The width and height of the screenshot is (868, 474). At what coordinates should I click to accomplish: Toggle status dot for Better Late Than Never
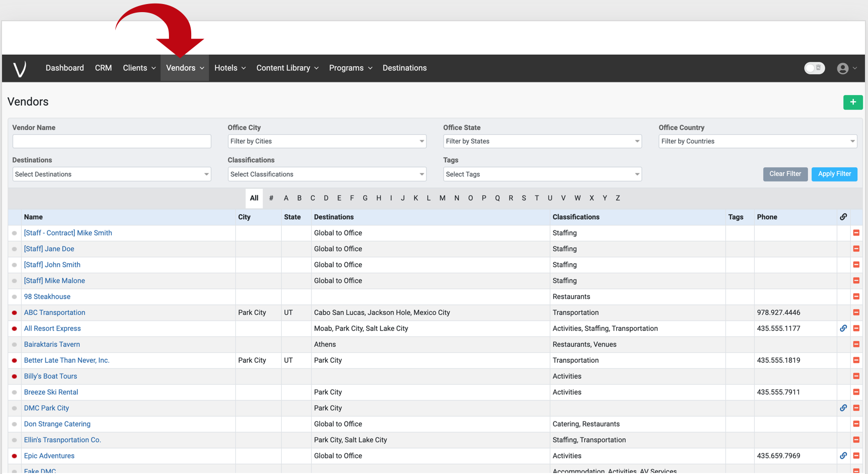[x=15, y=360]
